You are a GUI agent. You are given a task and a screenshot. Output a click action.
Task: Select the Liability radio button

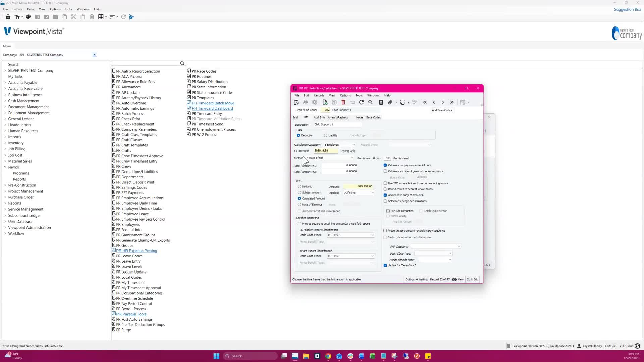coord(326,135)
